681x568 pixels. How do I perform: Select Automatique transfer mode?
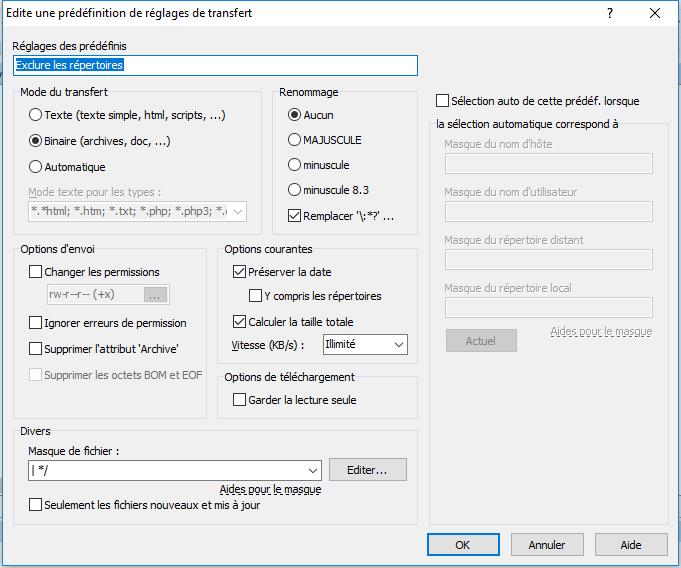35,167
